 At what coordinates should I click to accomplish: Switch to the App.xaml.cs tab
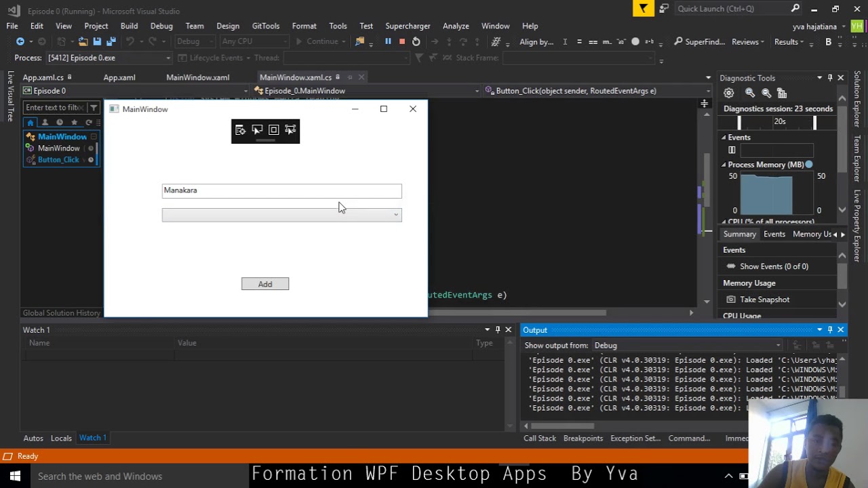(x=43, y=77)
